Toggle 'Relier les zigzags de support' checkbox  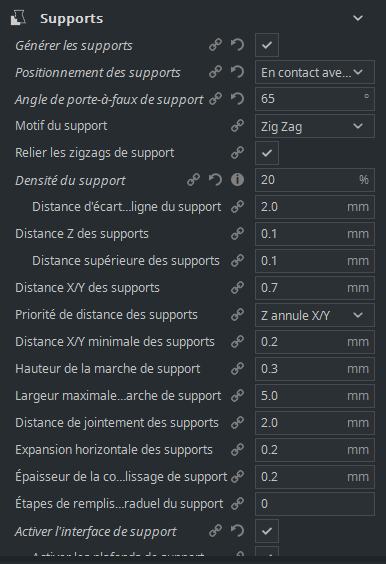[267, 153]
